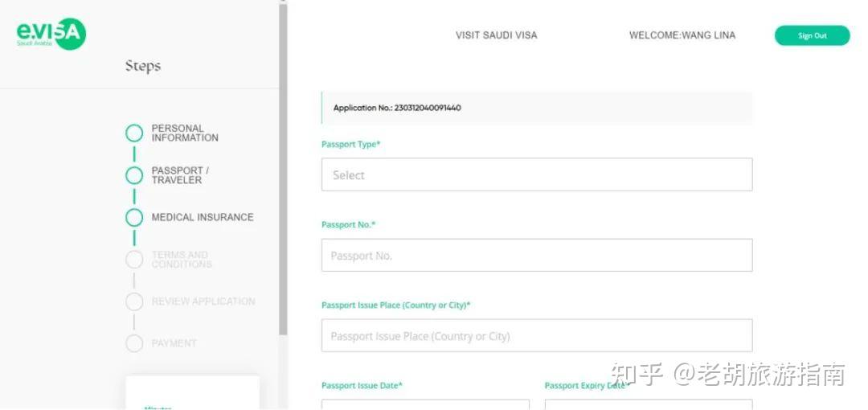
Task: Click the Passport No. input field
Action: coord(536,255)
